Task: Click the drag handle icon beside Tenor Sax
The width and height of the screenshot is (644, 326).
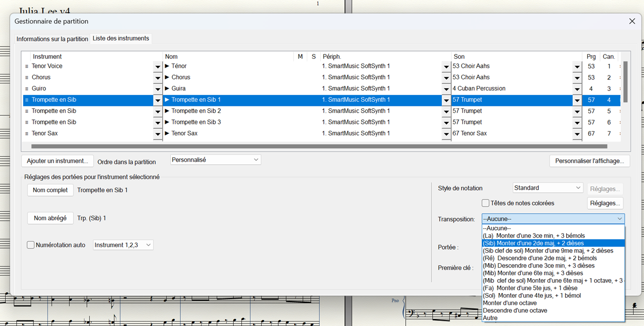Action: [27, 134]
